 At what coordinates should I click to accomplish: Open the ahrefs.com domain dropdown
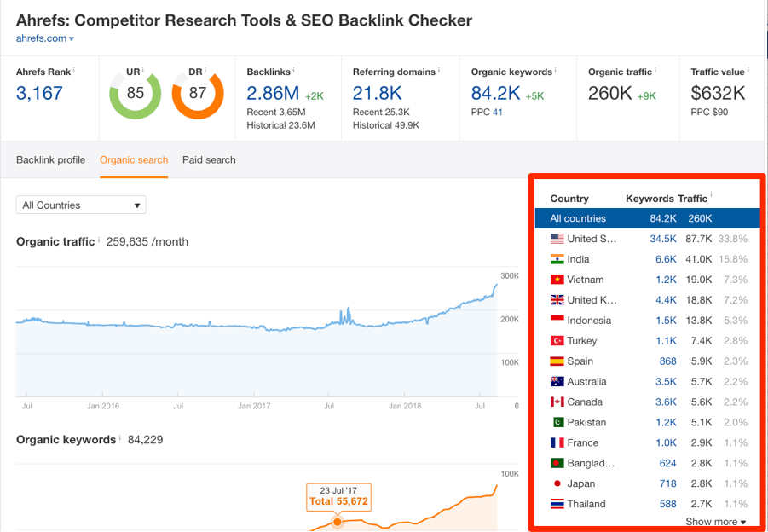pos(45,38)
